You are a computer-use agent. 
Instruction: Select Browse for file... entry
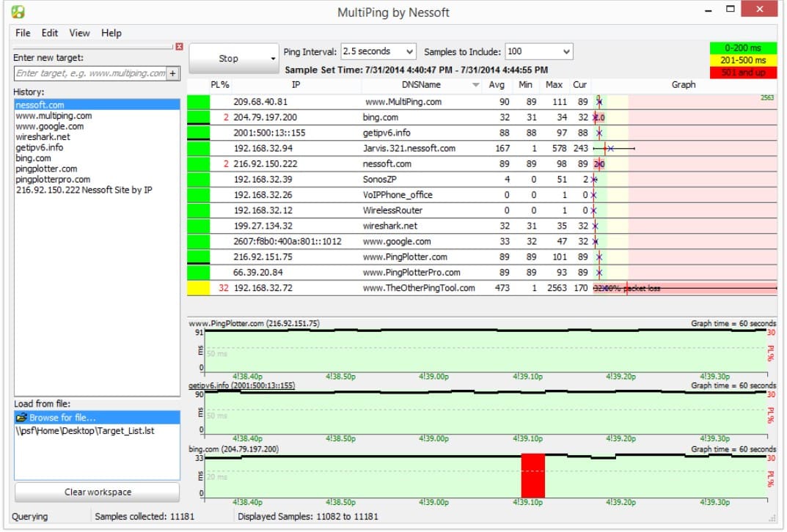click(97, 417)
